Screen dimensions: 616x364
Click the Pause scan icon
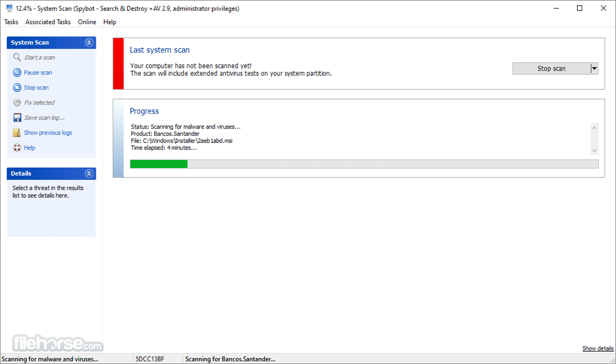tap(17, 73)
